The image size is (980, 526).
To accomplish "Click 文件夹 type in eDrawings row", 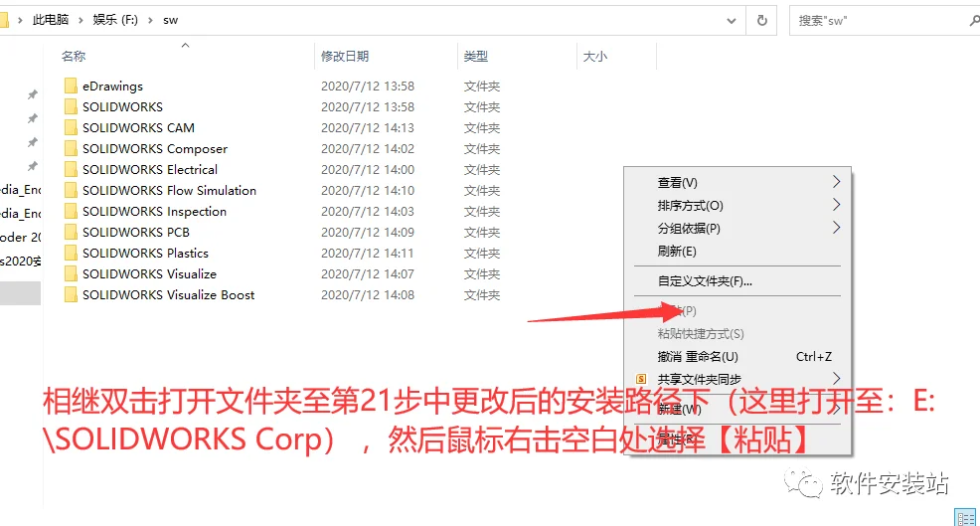I will tap(481, 87).
